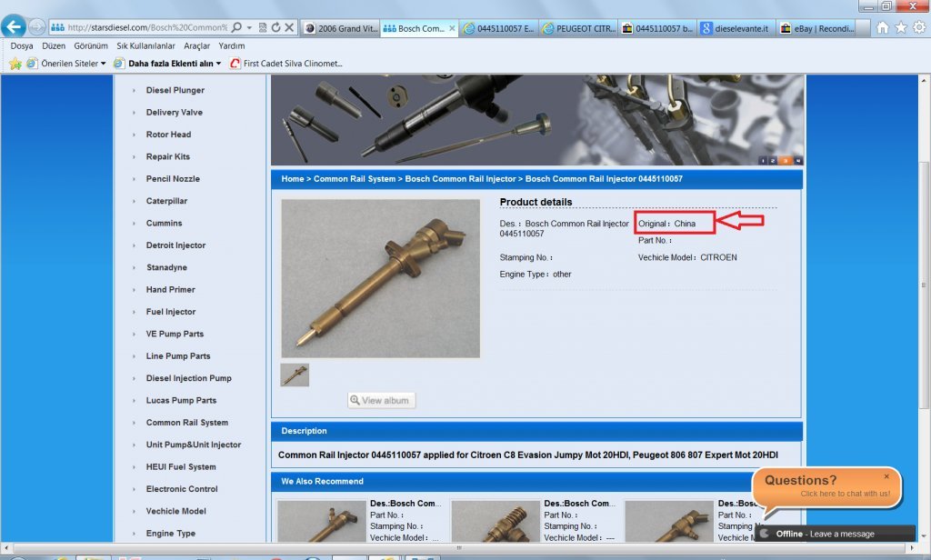Open the Yardım menu

click(232, 45)
